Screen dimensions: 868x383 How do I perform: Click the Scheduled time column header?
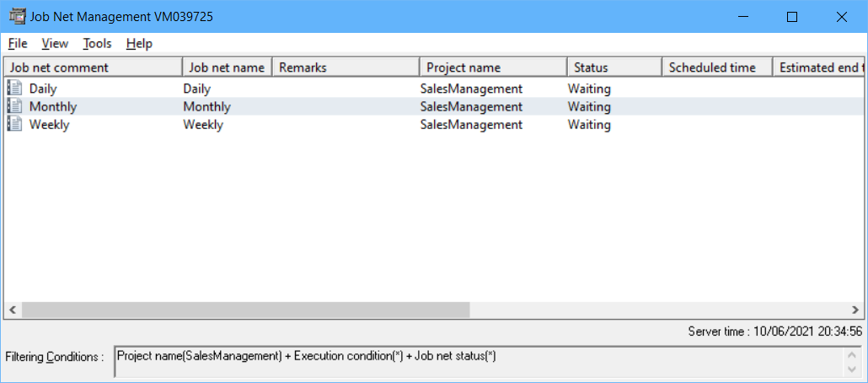pos(717,67)
